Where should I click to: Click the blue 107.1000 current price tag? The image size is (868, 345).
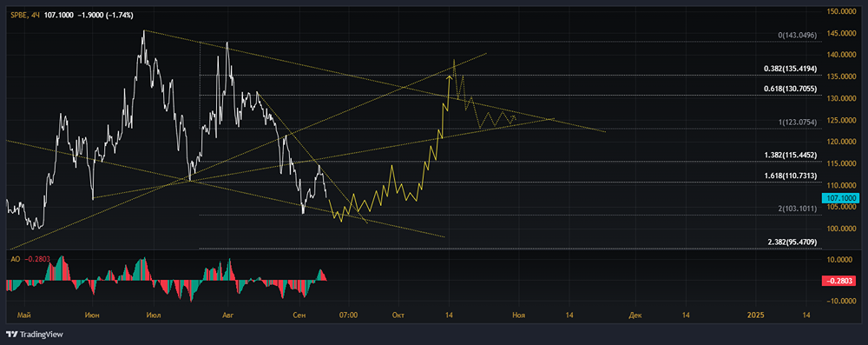841,198
